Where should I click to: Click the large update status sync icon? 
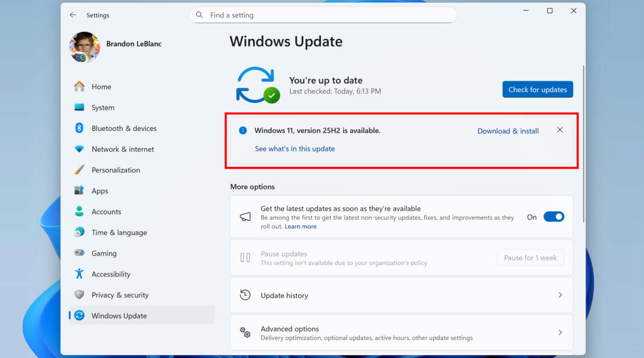click(257, 85)
